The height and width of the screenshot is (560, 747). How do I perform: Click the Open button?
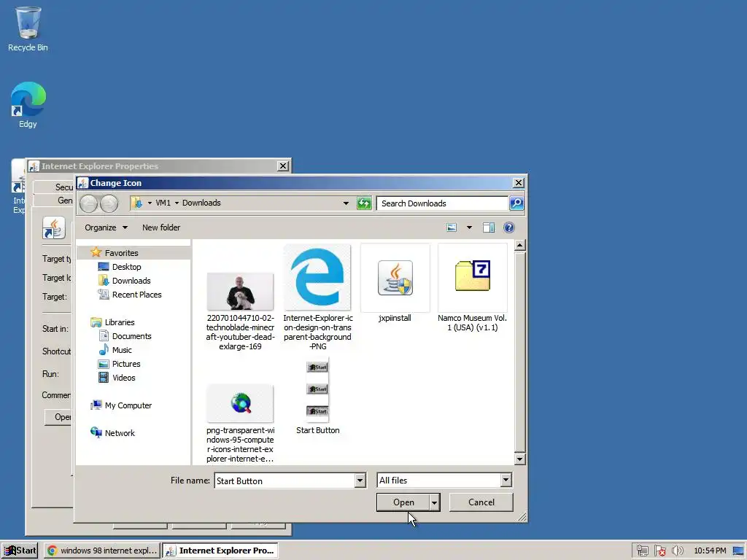tap(403, 502)
